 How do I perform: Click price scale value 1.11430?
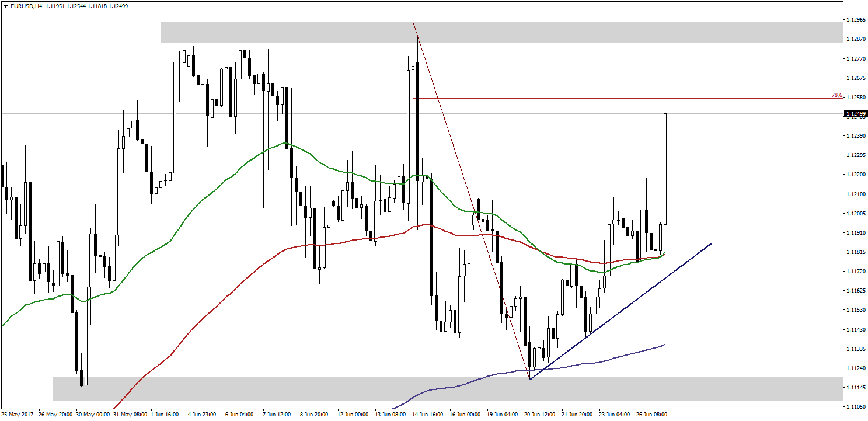[x=856, y=329]
